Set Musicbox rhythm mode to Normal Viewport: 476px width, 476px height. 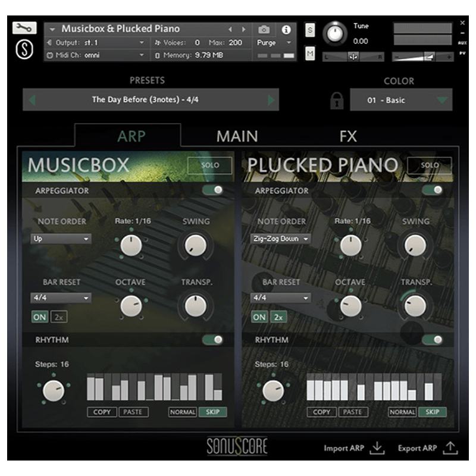pos(183,412)
